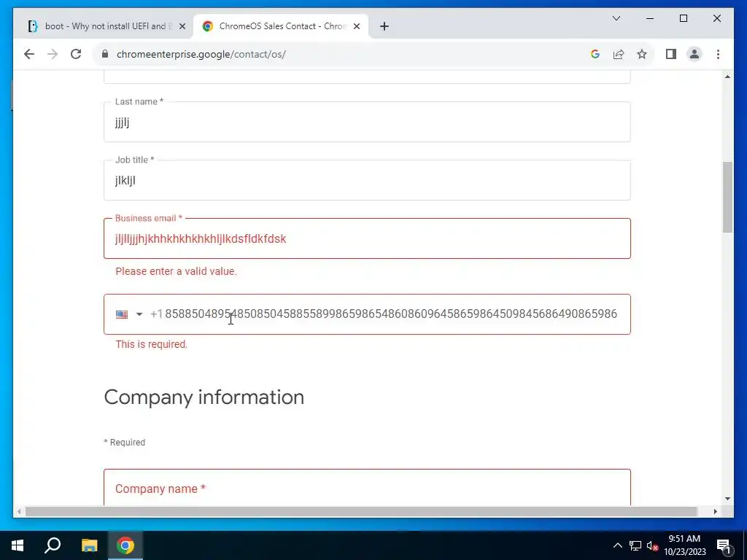Open the Chrome profile menu

tap(694, 54)
